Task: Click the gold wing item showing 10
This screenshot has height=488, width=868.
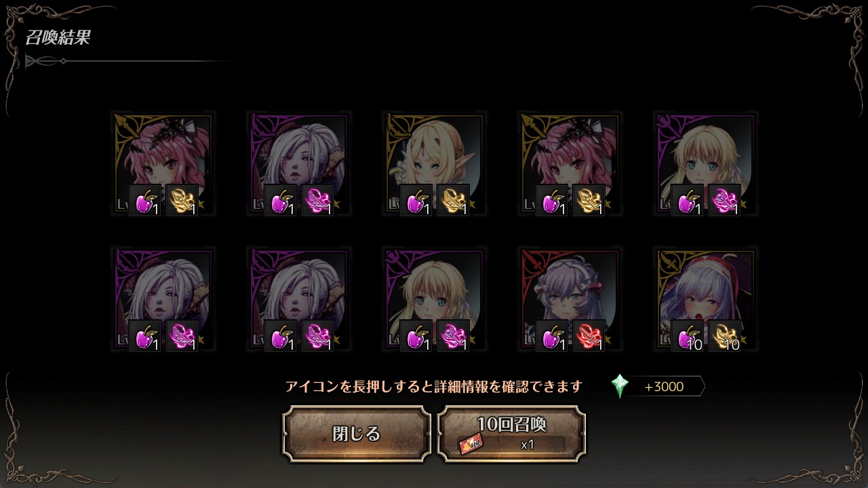Action: click(724, 336)
